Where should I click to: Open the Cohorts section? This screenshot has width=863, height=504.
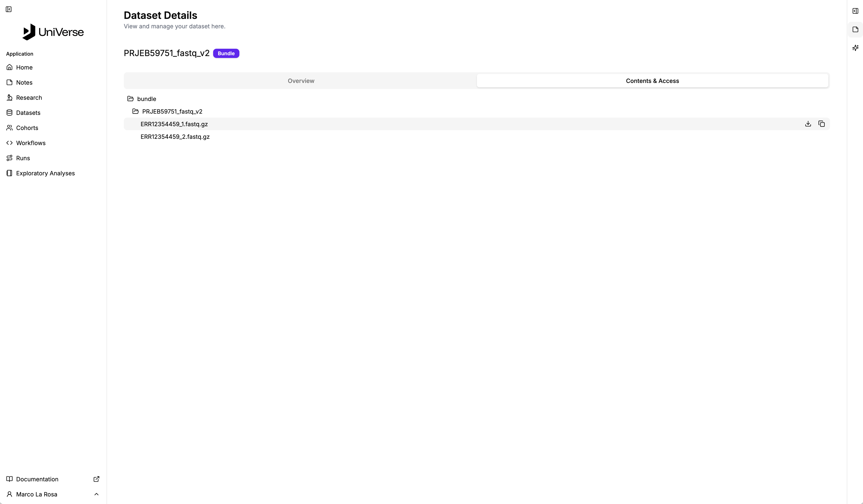point(27,128)
